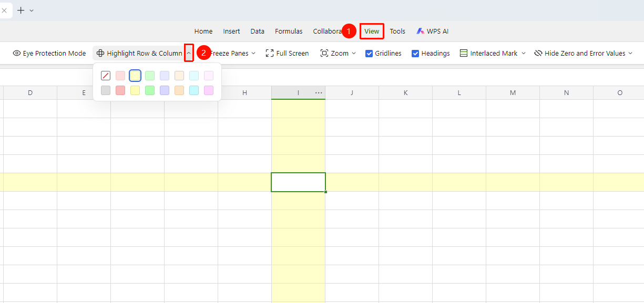Go to the Home tab

click(203, 31)
